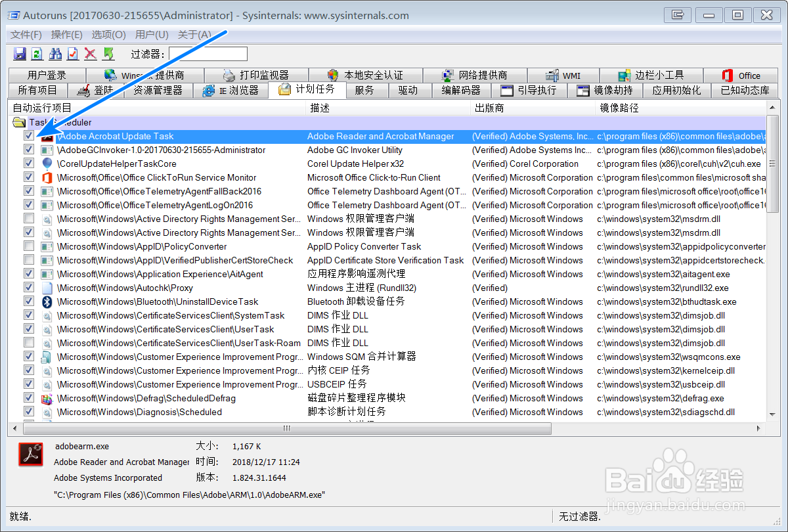
Task: Switch to the 服务 tab
Action: (x=364, y=90)
